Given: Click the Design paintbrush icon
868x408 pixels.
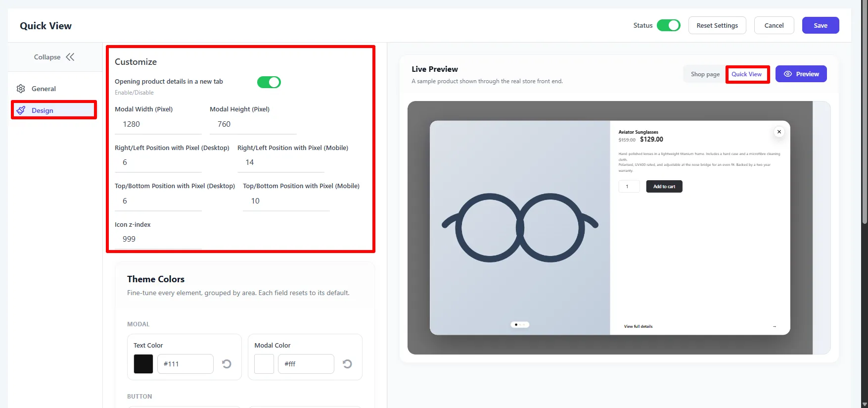Looking at the screenshot, I should [21, 110].
